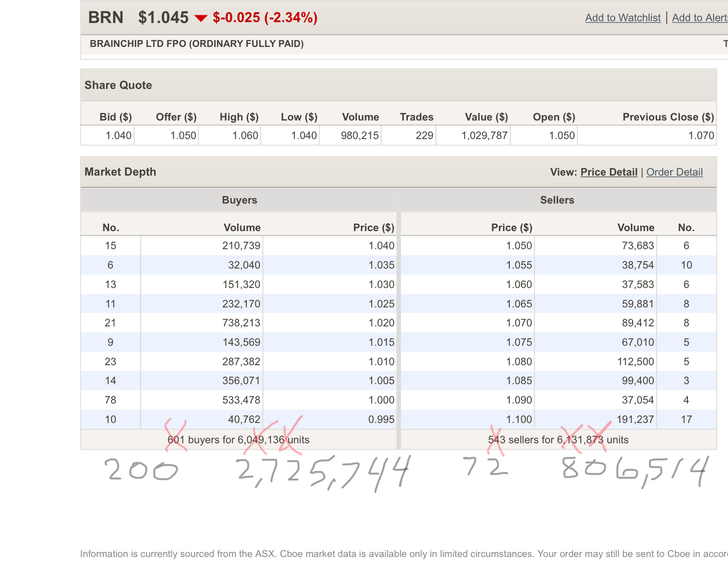The width and height of the screenshot is (728, 562).
Task: Click seller volume 191,237
Action: [635, 419]
